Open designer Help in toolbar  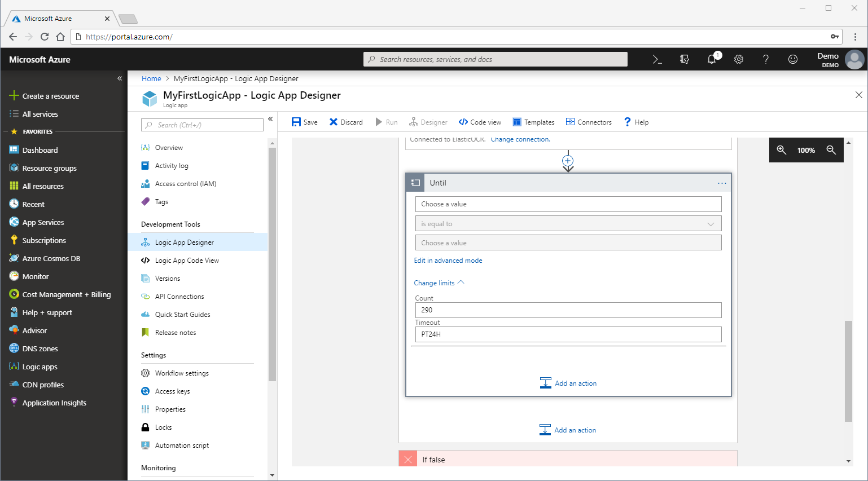[636, 122]
